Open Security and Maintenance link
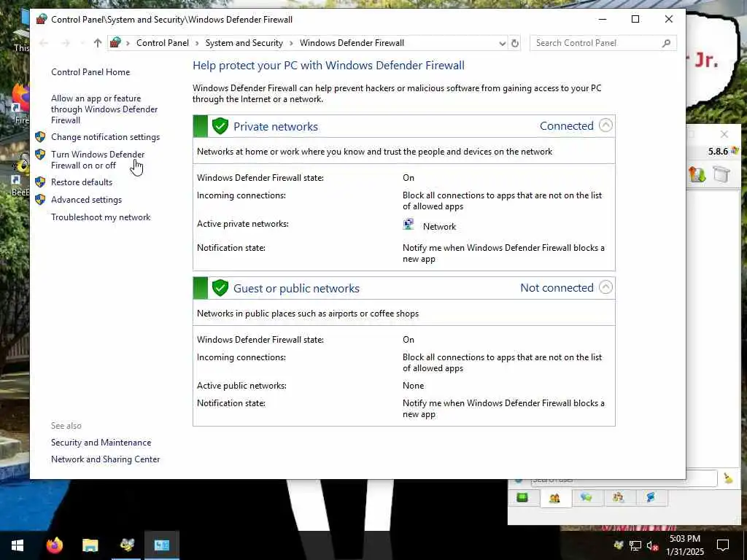This screenshot has height=560, width=747. pos(101,443)
